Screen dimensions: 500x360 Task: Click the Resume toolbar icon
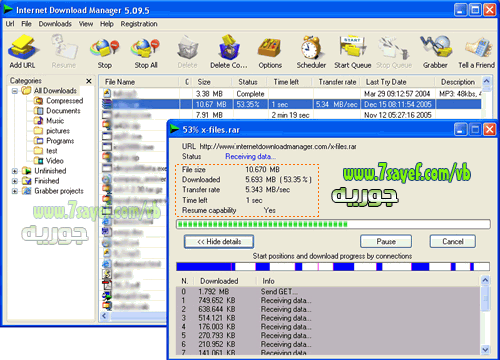(64, 51)
